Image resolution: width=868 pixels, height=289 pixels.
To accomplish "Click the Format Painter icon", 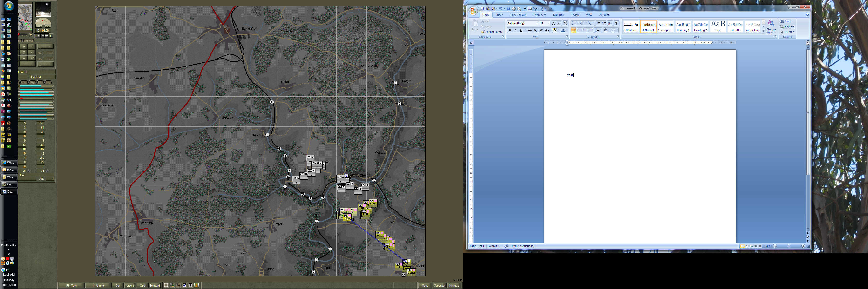I will point(492,32).
